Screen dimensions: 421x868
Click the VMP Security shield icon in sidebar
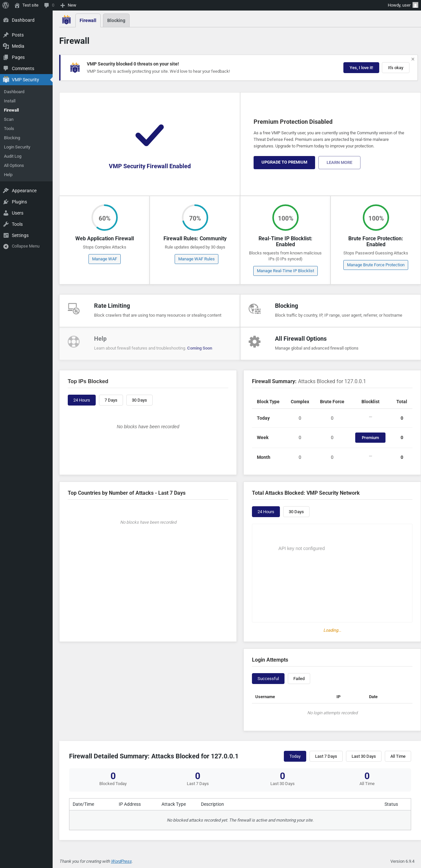6,80
